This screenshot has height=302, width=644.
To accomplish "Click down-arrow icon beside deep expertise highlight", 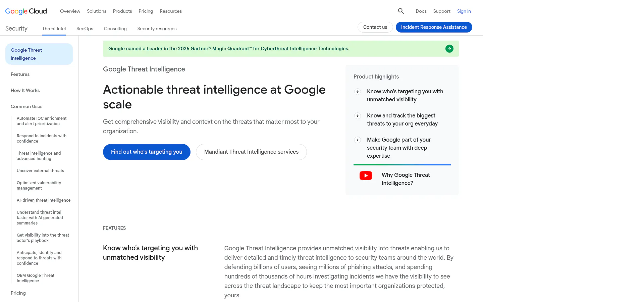I will (x=358, y=140).
